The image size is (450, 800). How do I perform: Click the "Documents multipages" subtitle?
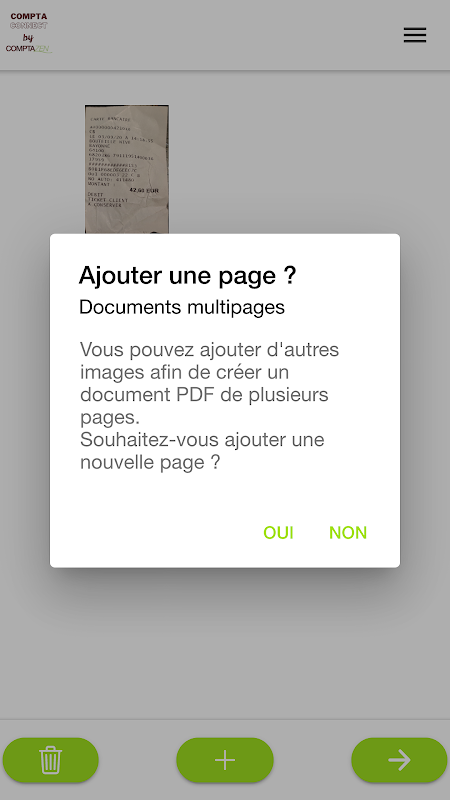[182, 307]
